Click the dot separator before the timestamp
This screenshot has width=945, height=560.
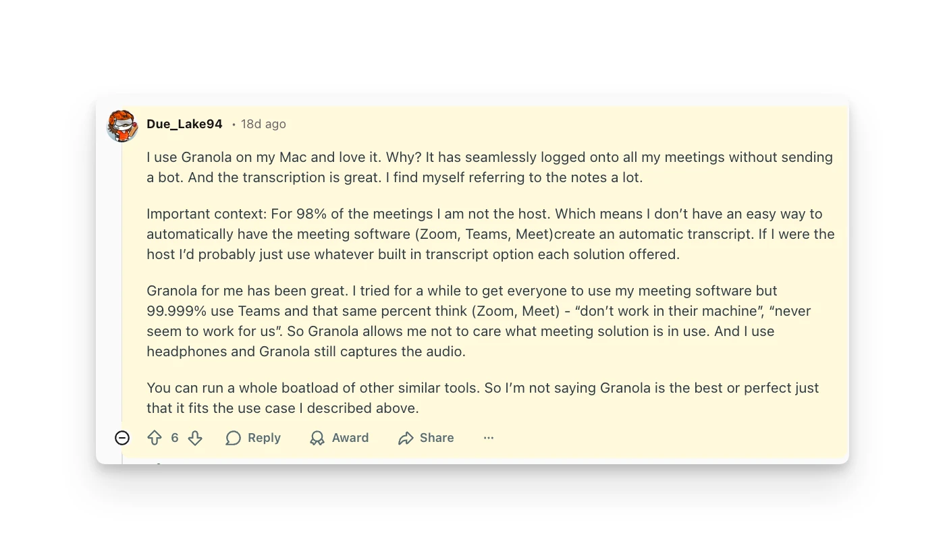tap(234, 124)
